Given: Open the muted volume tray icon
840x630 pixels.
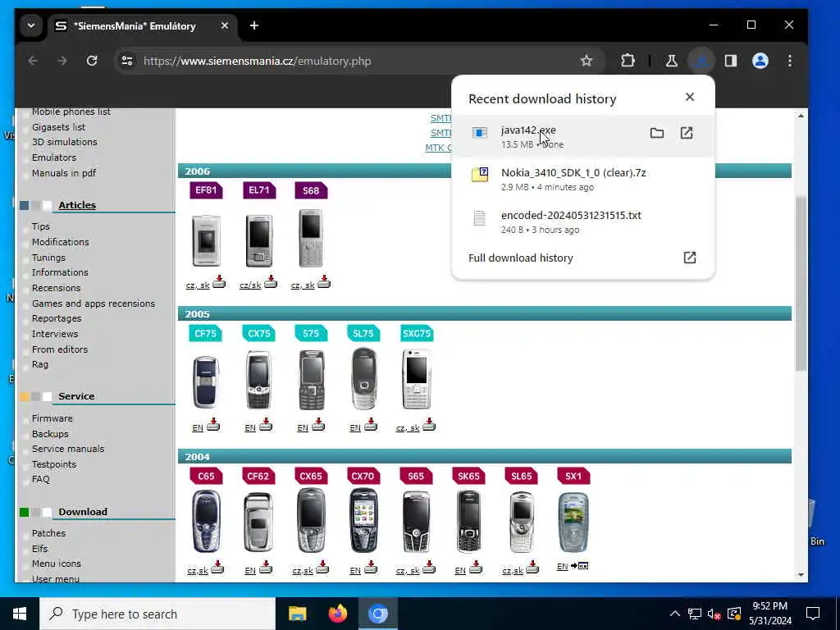Looking at the screenshot, I should (x=714, y=614).
